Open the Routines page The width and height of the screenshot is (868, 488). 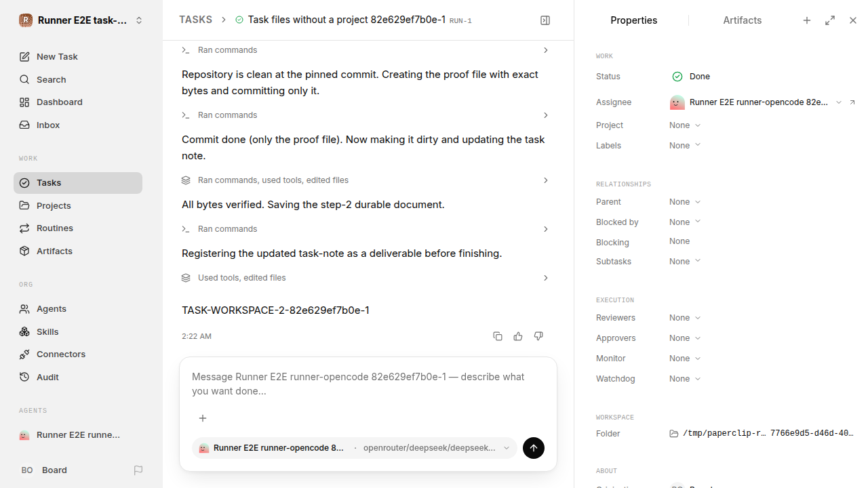pyautogui.click(x=78, y=228)
